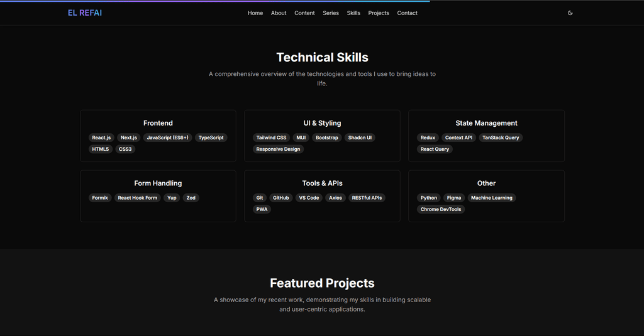Open the About nav link

(x=279, y=13)
